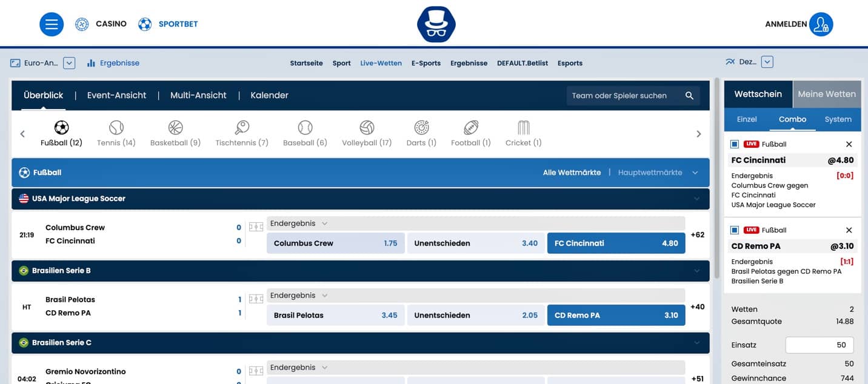Toggle the FC Cincinnati bet checkbox
868x384 pixels.
735,144
